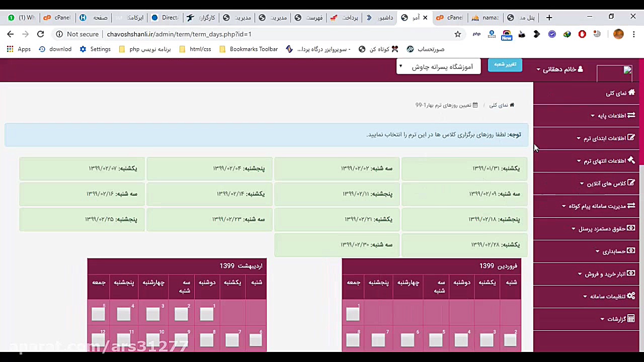
Task: Click the user icon beside خانم دهقانی
Action: point(580,69)
